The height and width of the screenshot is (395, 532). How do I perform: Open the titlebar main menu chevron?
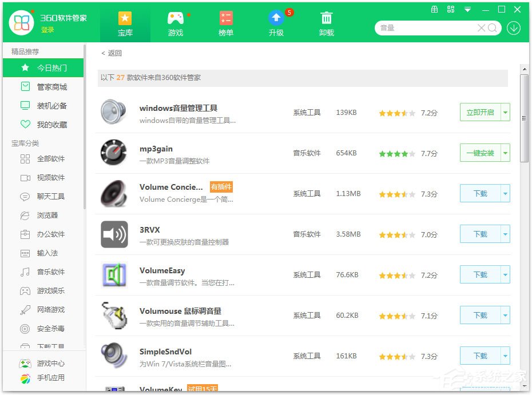click(467, 9)
